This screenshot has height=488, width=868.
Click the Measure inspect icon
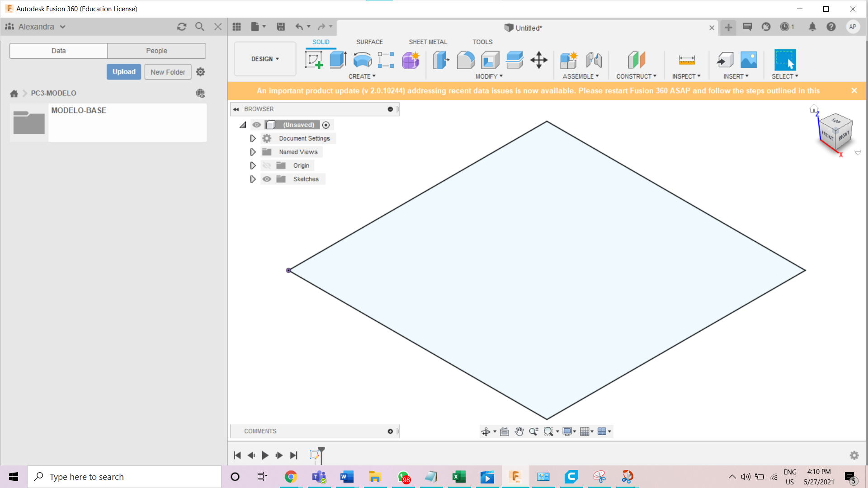pyautogui.click(x=687, y=60)
